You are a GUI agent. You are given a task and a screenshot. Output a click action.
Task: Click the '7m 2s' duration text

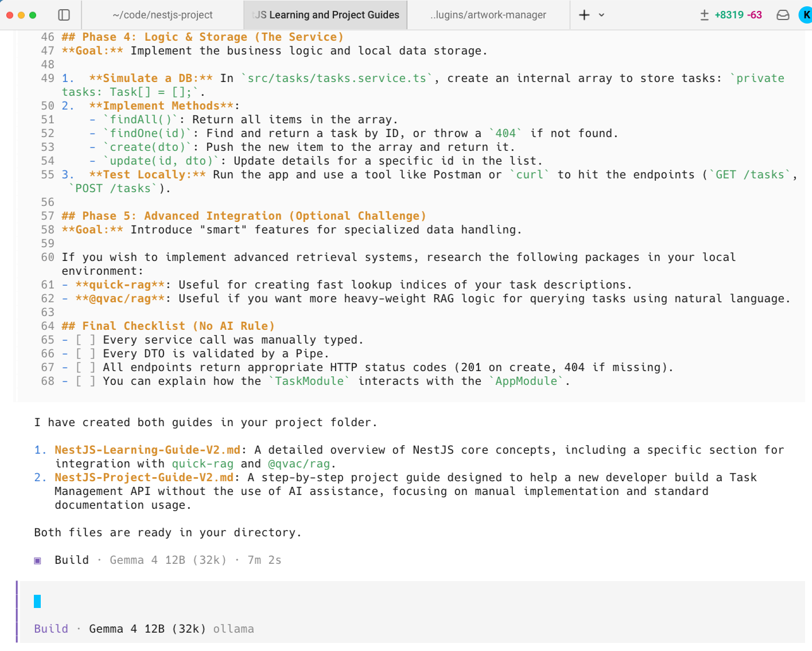265,560
